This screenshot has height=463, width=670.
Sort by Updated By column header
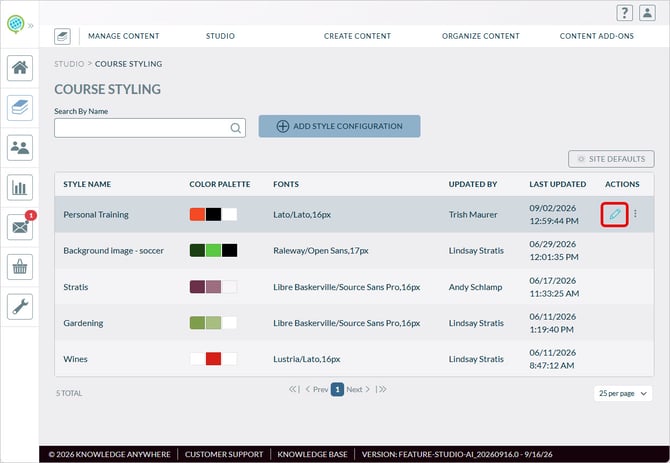coord(473,184)
